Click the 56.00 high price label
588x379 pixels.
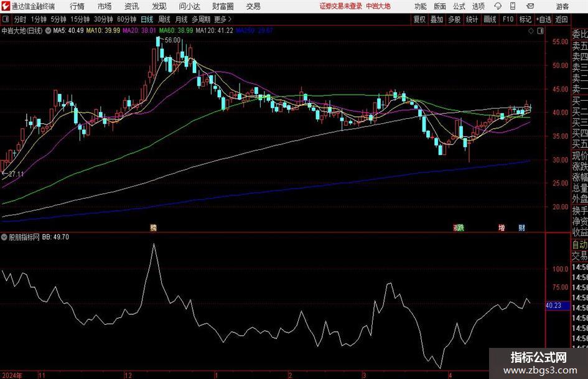(172, 40)
